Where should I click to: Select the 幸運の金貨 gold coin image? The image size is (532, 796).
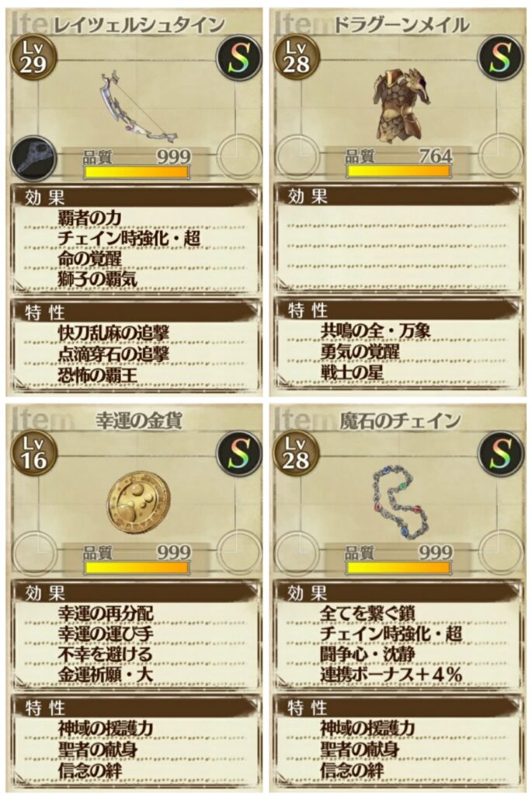(138, 501)
